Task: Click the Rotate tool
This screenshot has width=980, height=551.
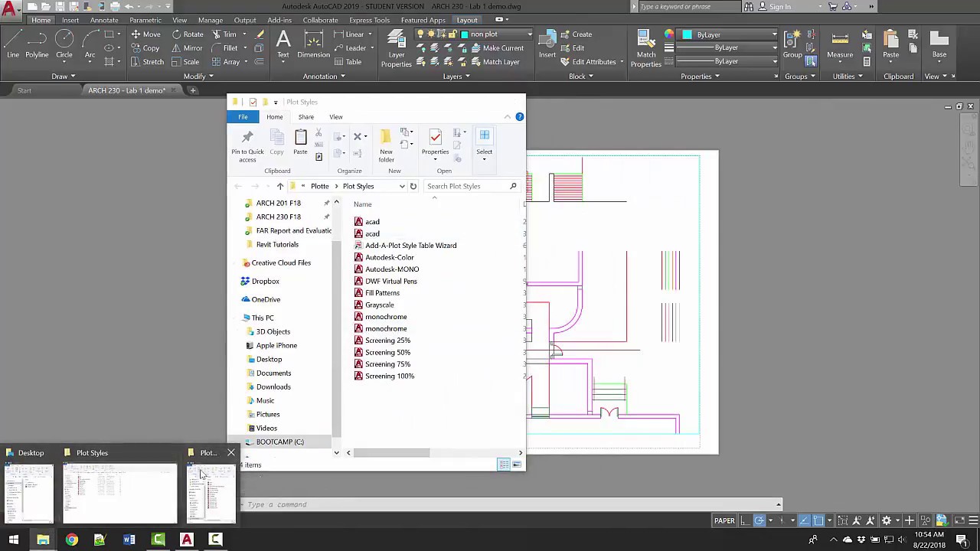Action: [x=188, y=34]
